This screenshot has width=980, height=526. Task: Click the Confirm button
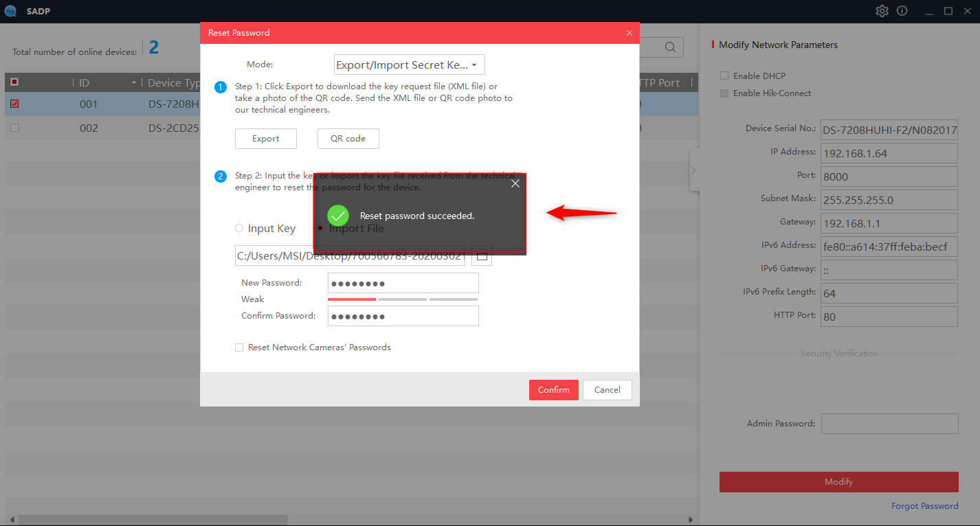coord(554,390)
